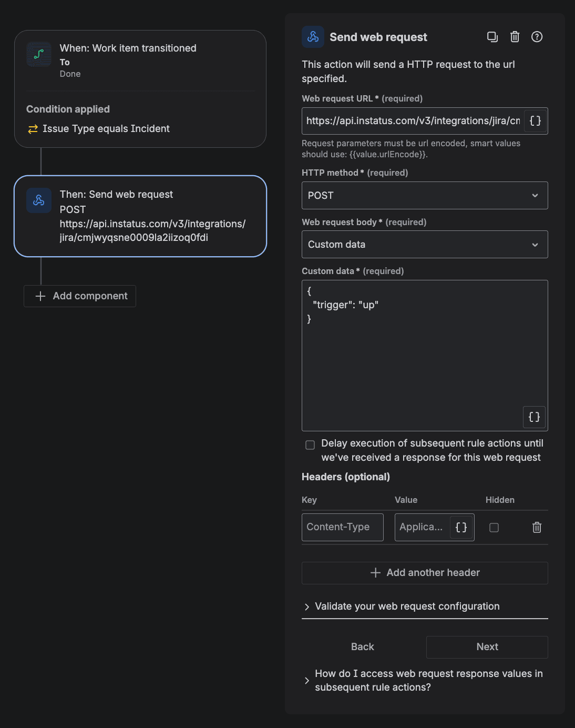Select the trigger card When: Work item transitioned
The width and height of the screenshot is (575, 728).
(x=140, y=60)
